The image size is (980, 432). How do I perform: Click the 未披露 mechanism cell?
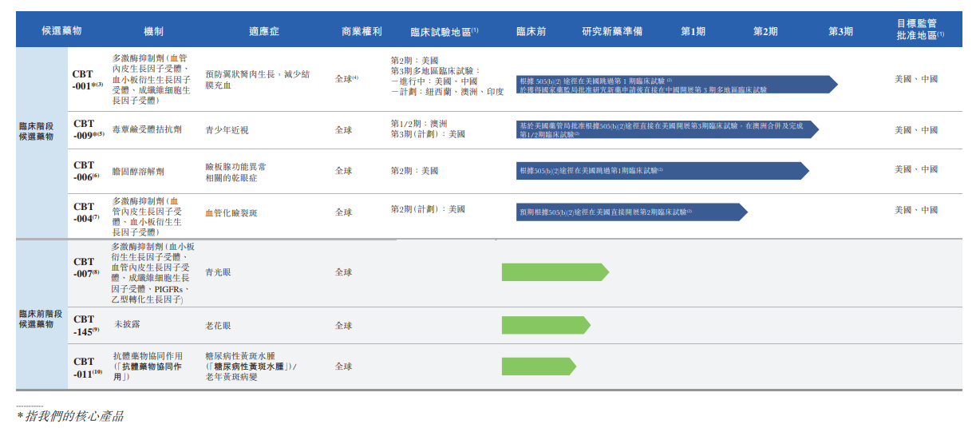point(128,325)
